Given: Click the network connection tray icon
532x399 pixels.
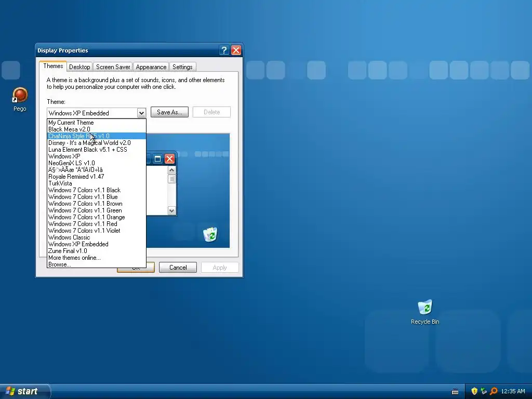Looking at the screenshot, I should point(484,391).
